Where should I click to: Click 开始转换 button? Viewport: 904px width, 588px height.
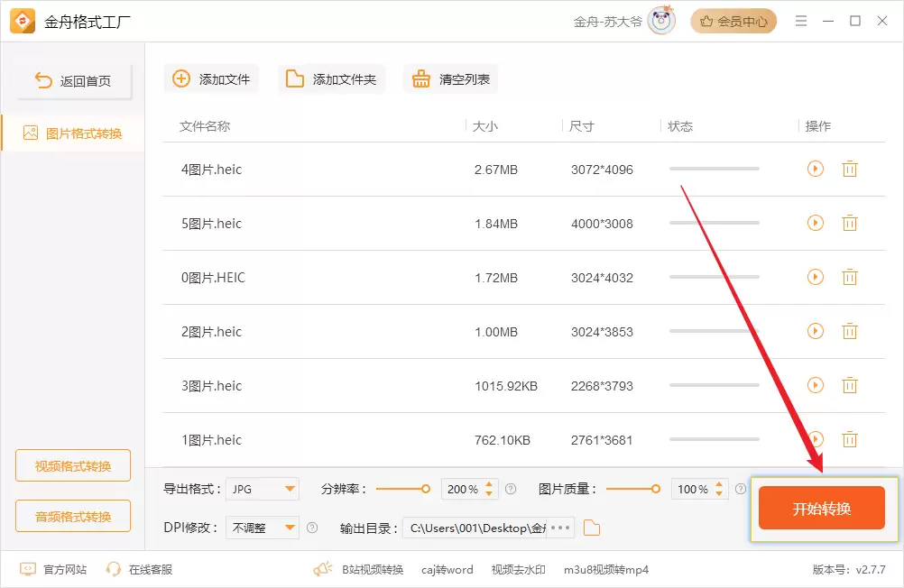pos(822,508)
